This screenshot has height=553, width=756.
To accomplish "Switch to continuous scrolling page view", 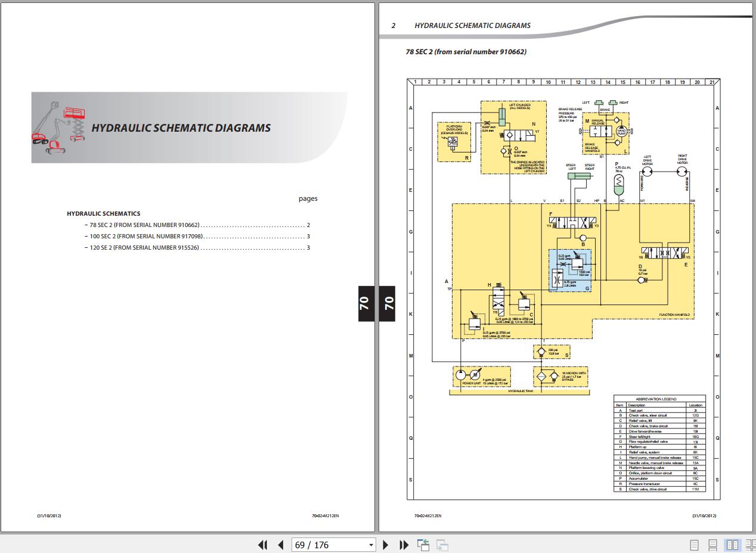I will pos(712,545).
